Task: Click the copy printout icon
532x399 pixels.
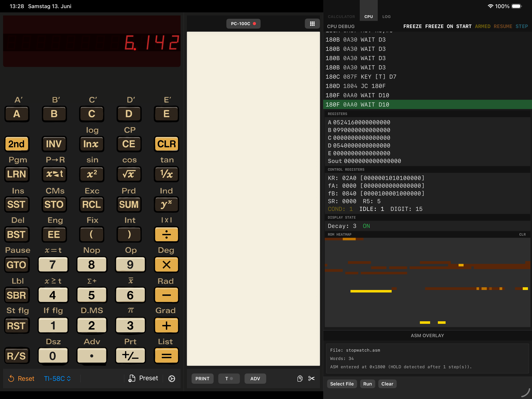Action: coord(300,379)
